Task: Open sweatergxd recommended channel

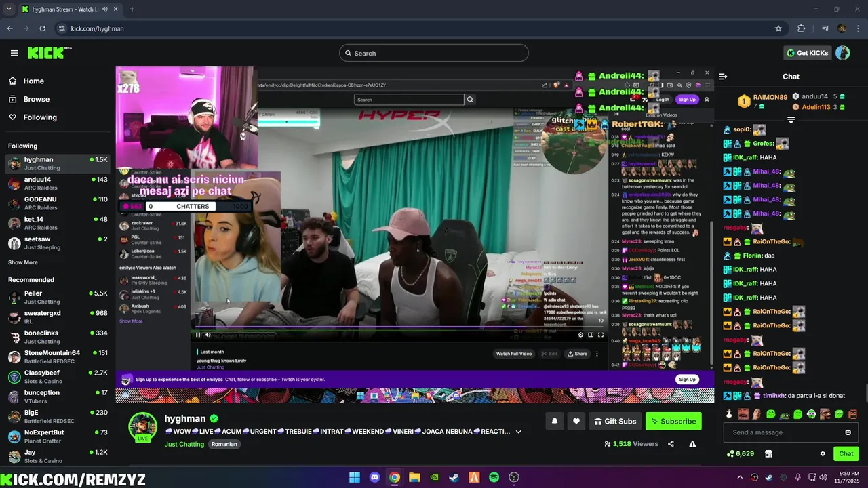Action: point(57,317)
